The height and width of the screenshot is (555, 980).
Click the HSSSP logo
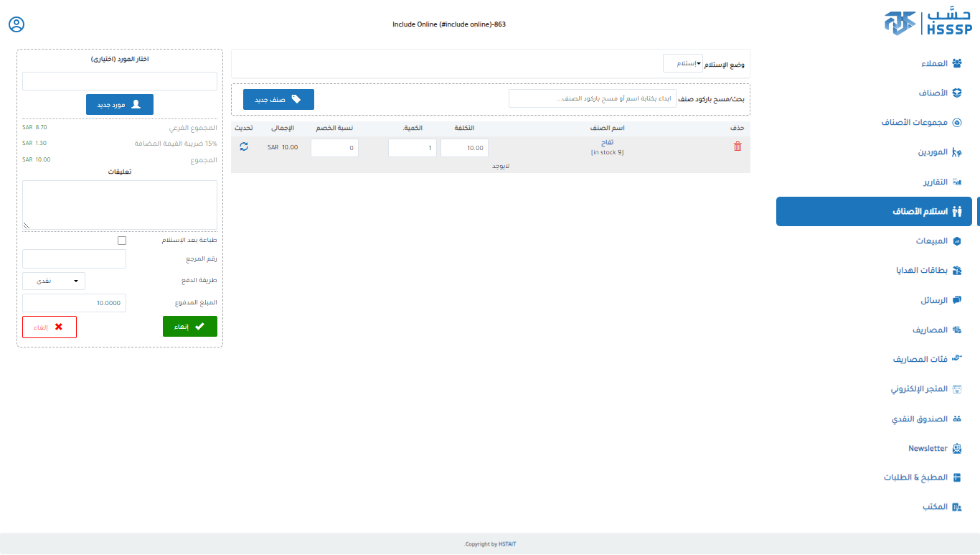pos(928,23)
